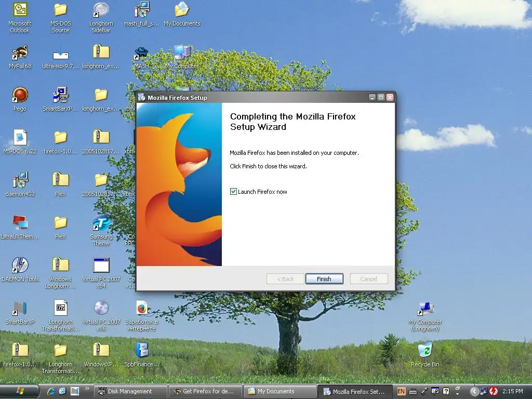The width and height of the screenshot is (532, 399).
Task: Select the My Computer icon behind wizard
Action: click(182, 52)
